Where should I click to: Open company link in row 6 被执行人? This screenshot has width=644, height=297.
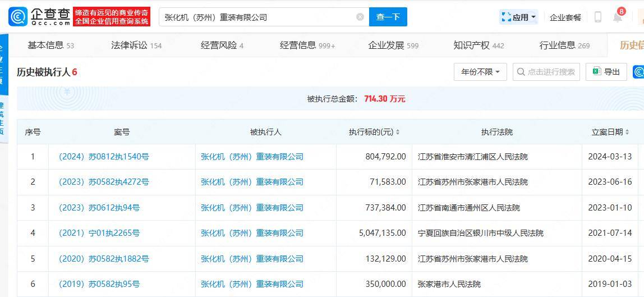point(252,284)
